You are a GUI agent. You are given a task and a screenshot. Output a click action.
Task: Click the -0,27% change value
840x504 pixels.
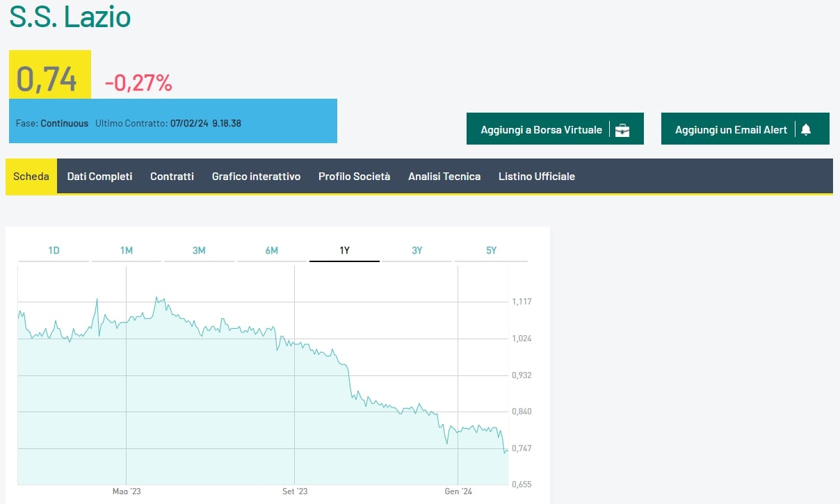138,83
